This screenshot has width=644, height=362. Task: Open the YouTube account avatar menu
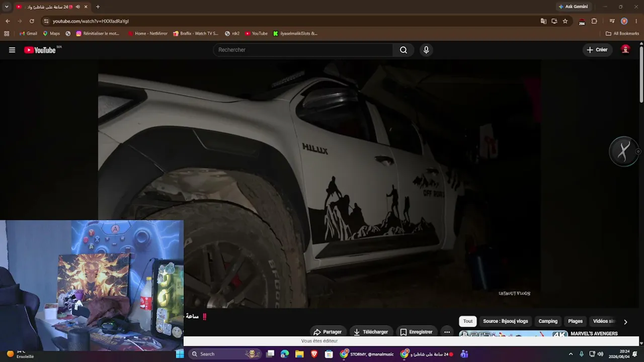point(625,49)
